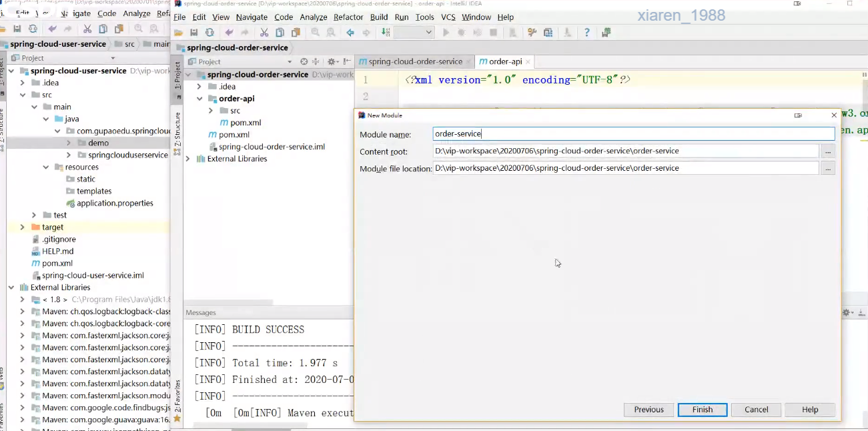
Task: Click Cut scissors in order-service window toolbar
Action: pyautogui.click(x=264, y=33)
